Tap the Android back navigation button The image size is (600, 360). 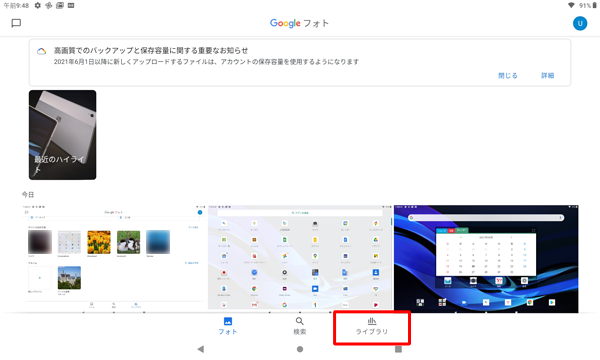[x=201, y=349]
